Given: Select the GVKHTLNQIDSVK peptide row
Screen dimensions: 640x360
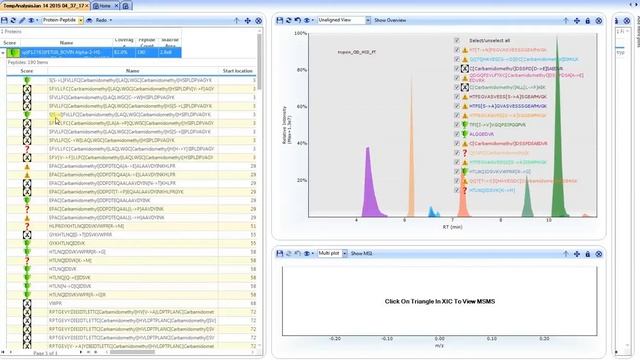Looking at the screenshot, I should click(x=131, y=243).
